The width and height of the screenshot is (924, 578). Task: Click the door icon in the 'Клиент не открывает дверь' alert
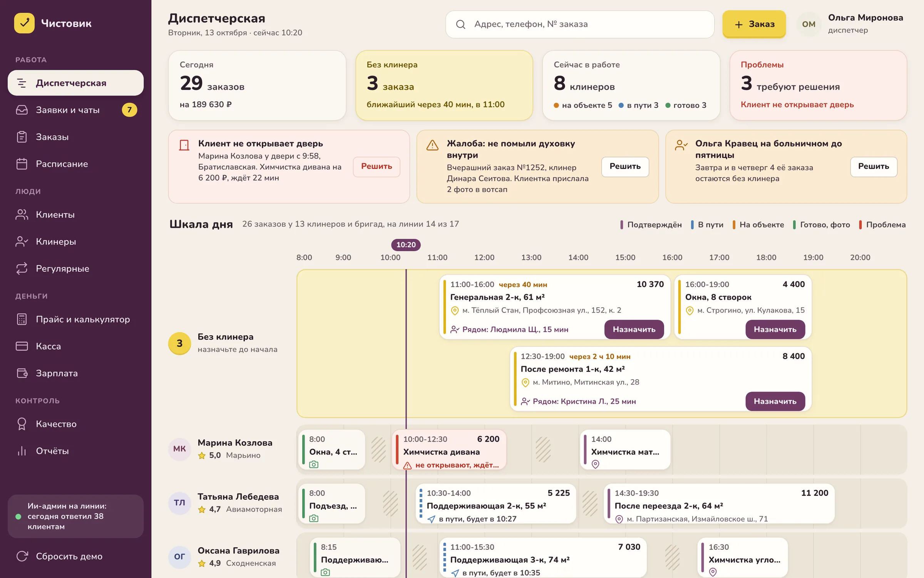184,145
